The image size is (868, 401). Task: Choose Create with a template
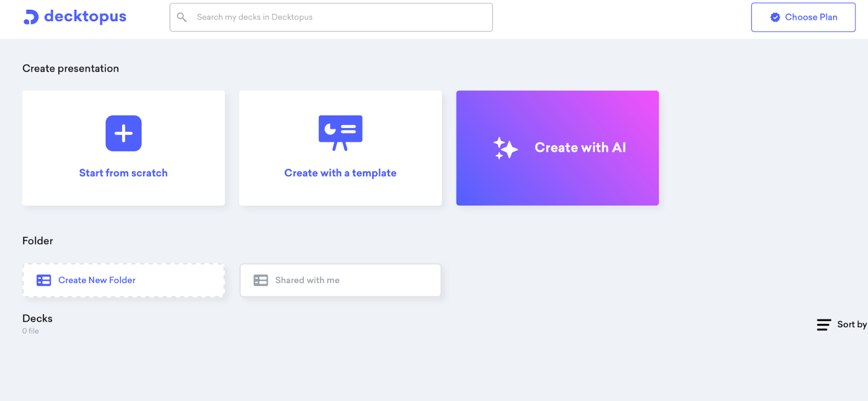340,148
